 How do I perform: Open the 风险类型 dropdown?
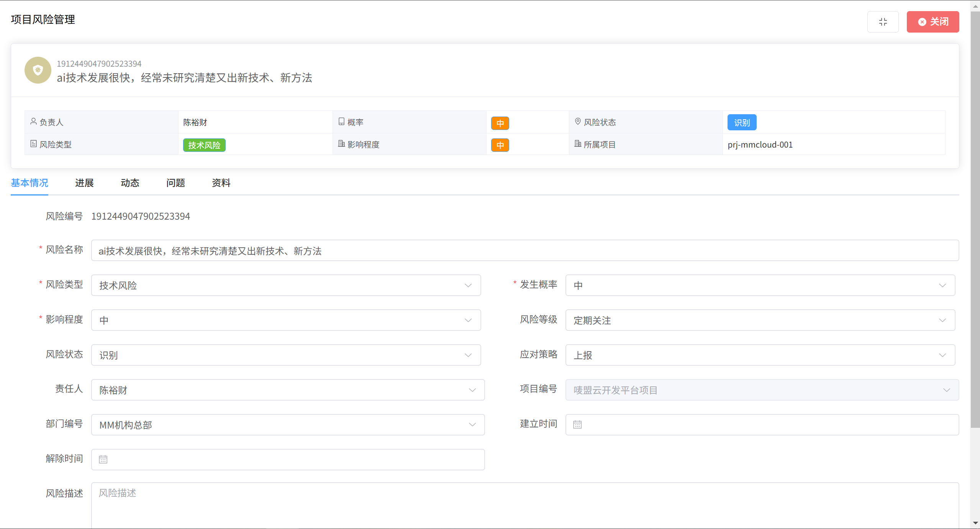point(286,285)
